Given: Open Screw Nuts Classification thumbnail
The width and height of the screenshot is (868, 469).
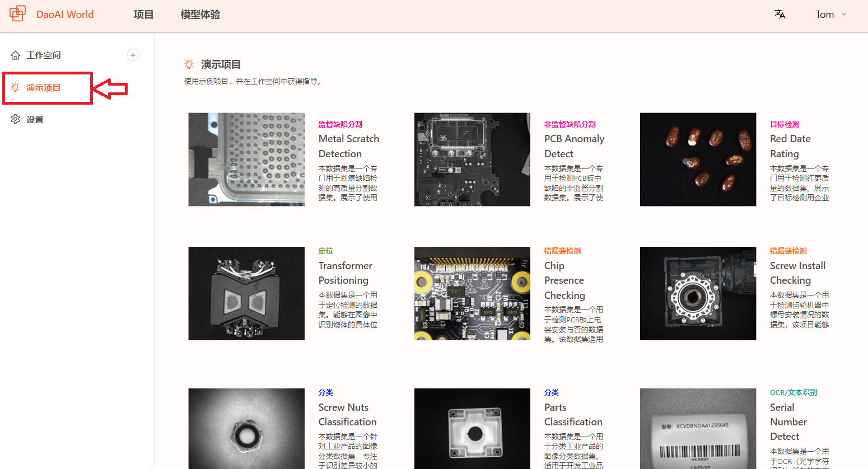Looking at the screenshot, I should click(x=246, y=429).
